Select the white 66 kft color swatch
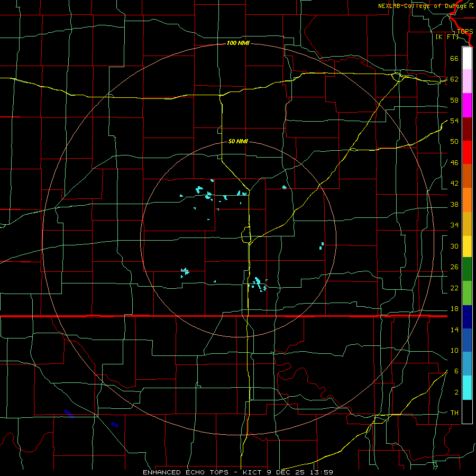The width and height of the screenshot is (476, 476). click(467, 58)
